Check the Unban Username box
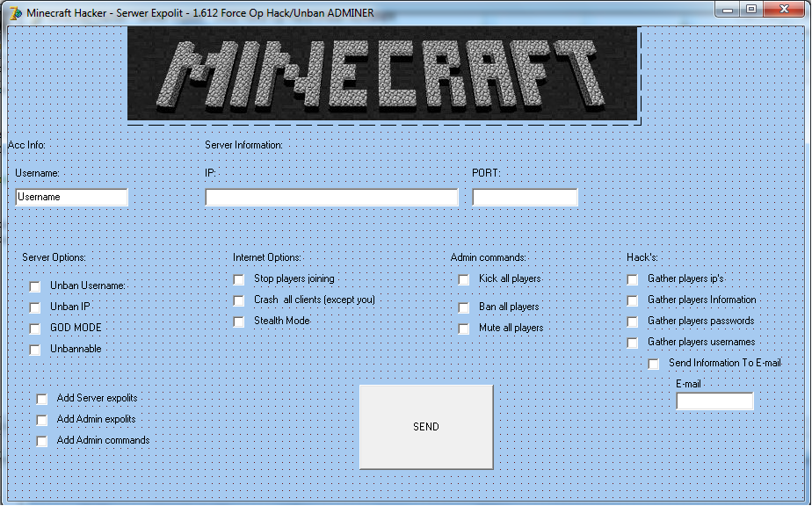Image resolution: width=812 pixels, height=513 pixels. coord(34,286)
